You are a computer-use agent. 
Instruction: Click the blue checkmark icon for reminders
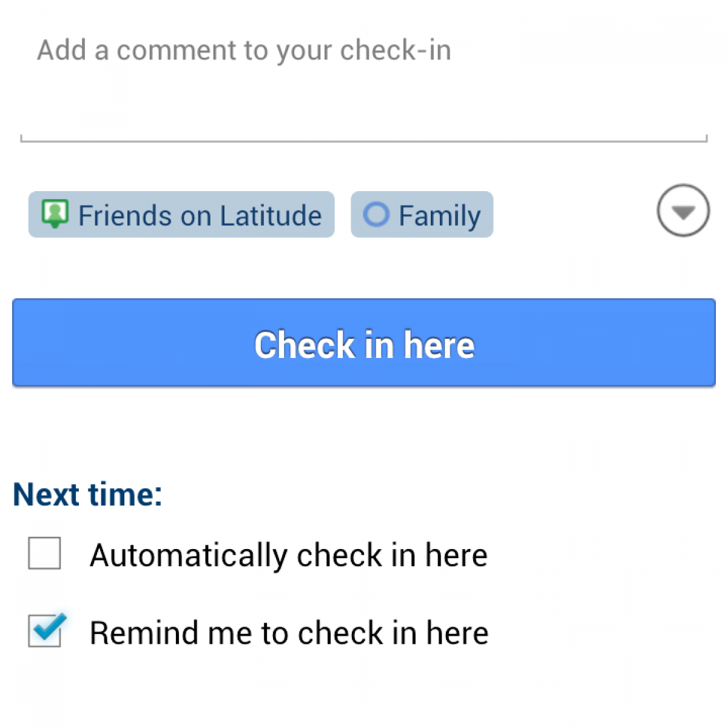(48, 629)
